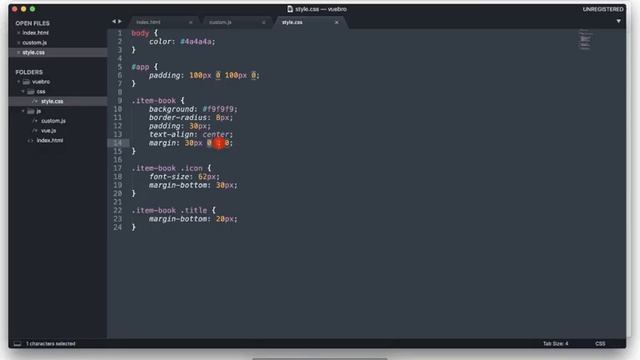
Task: Click the 'text-align: center;' line
Action: pyautogui.click(x=191, y=134)
